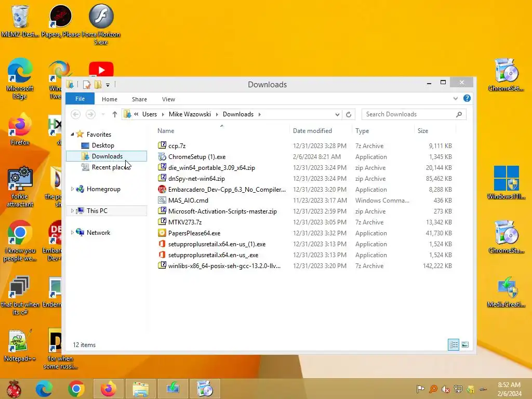The image size is (532, 399).
Task: Collapse the Favorites tree group
Action: (x=72, y=135)
